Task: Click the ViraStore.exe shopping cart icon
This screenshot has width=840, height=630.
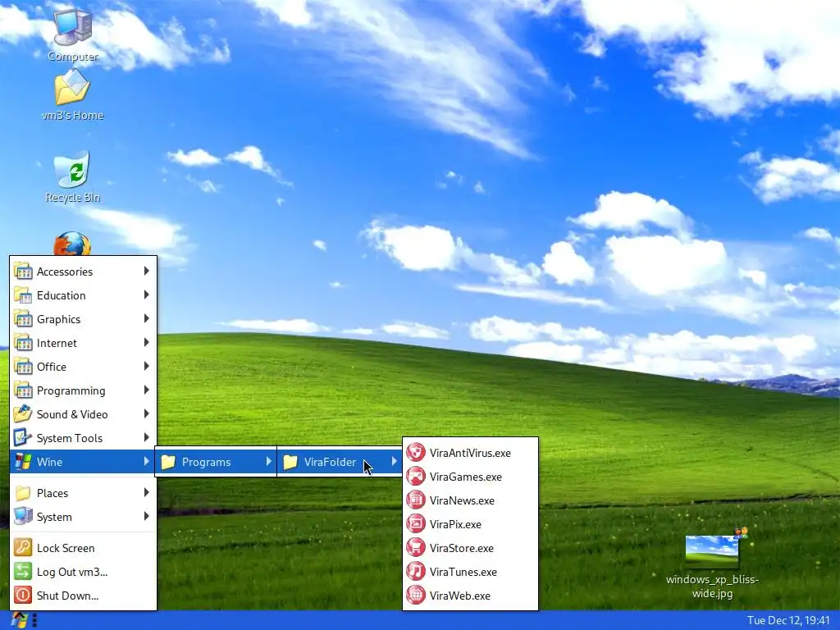Action: pos(416,547)
